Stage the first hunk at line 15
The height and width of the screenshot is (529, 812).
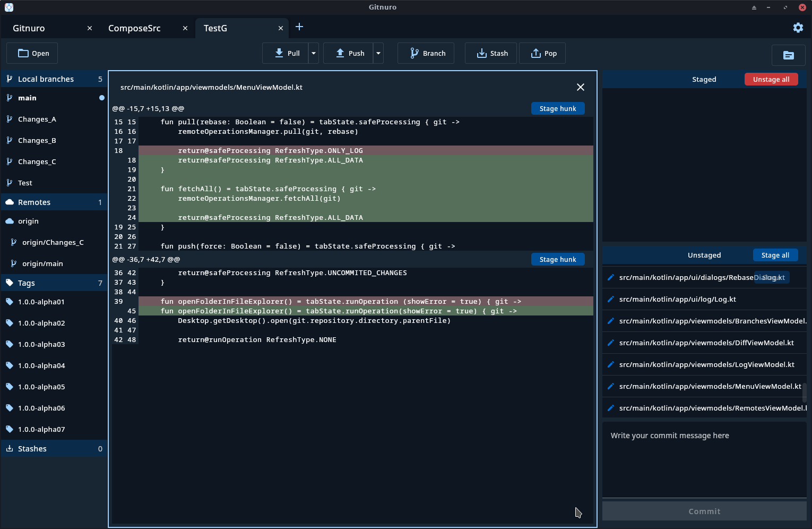[558, 108]
